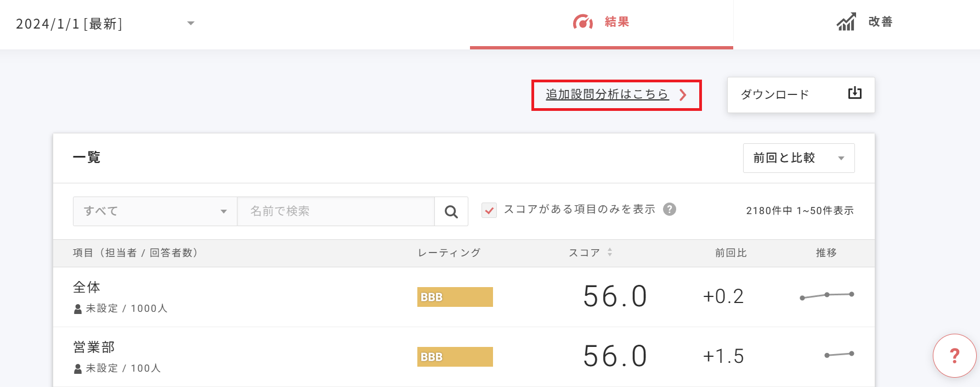This screenshot has width=980, height=387.
Task: Click the gold BBB rating badge for 営業部
Action: (455, 357)
